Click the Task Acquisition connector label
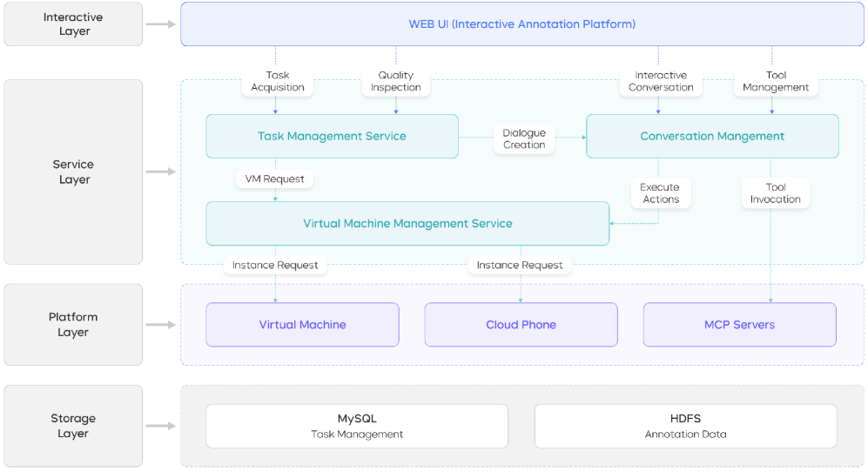The image size is (868, 472). 278,82
